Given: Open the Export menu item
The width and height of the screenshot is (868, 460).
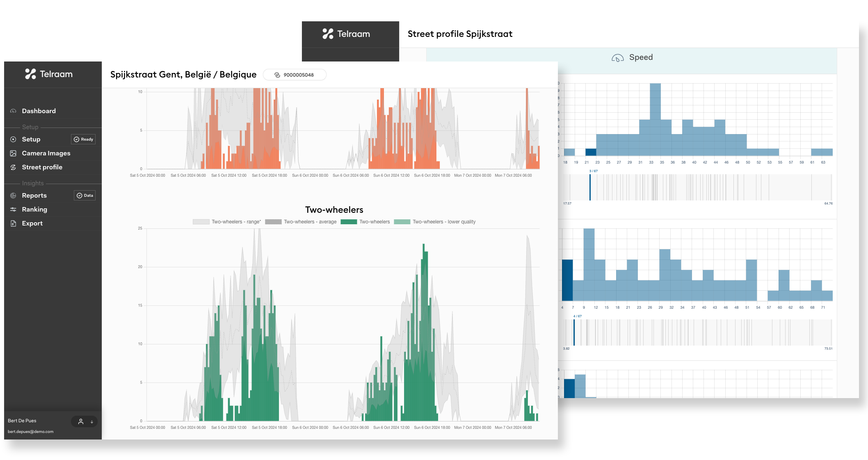Looking at the screenshot, I should pos(32,223).
